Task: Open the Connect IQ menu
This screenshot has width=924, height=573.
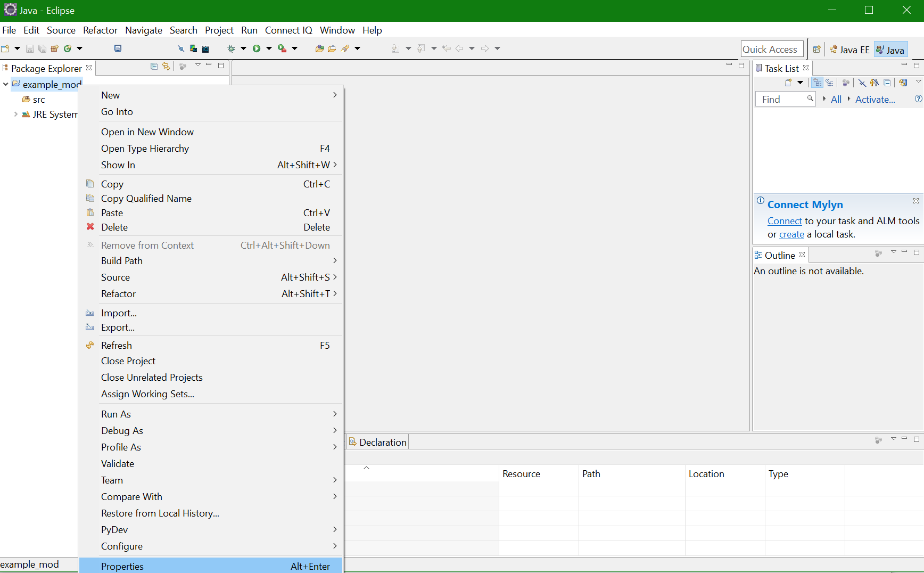Action: [288, 30]
